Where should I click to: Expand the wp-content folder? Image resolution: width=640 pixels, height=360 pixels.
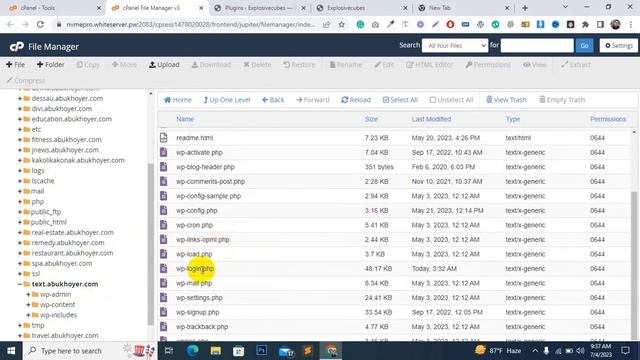coord(28,304)
